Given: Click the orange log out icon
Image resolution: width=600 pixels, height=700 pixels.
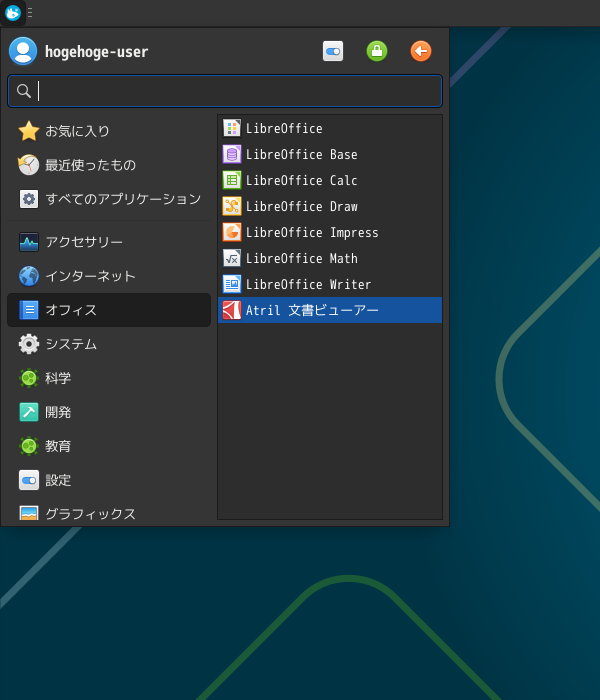Looking at the screenshot, I should [421, 51].
